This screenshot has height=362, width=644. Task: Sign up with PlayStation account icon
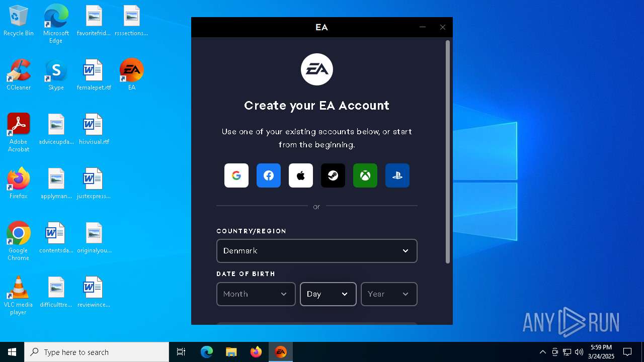(x=397, y=175)
